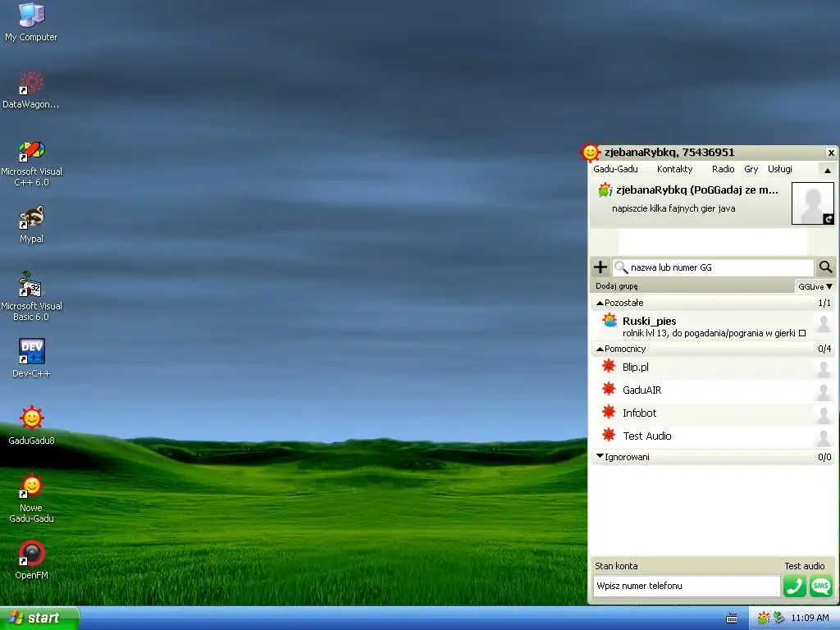840x630 pixels.
Task: Click Ruski_pies status sun icon
Action: (609, 321)
